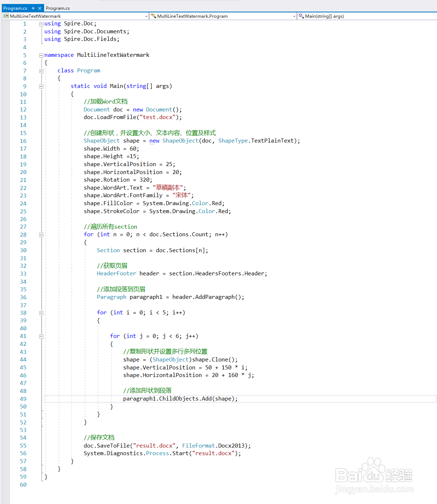The width and height of the screenshot is (437, 504).
Task: Click the 'shape.StrokeColor' line
Action: 157,211
